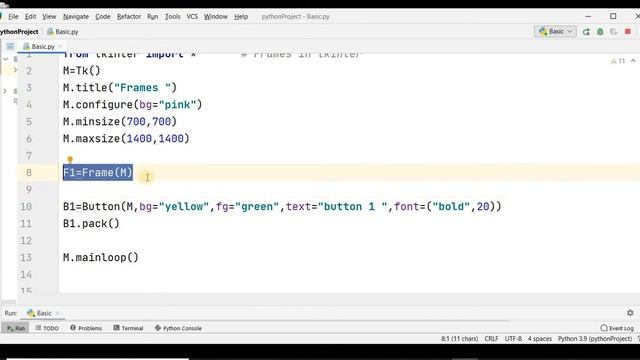
Task: Open the Basic run configuration dropdown
Action: coord(555,31)
